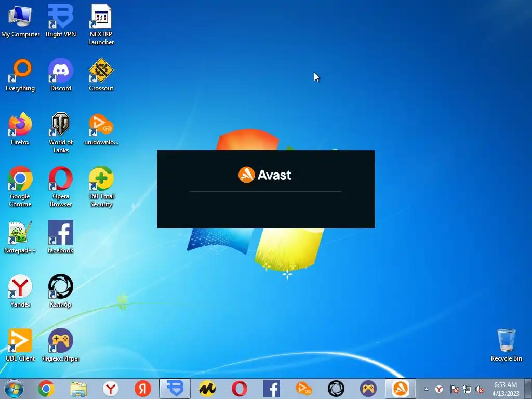Open Opera from the taskbar
The height and width of the screenshot is (399, 532).
[x=240, y=389]
